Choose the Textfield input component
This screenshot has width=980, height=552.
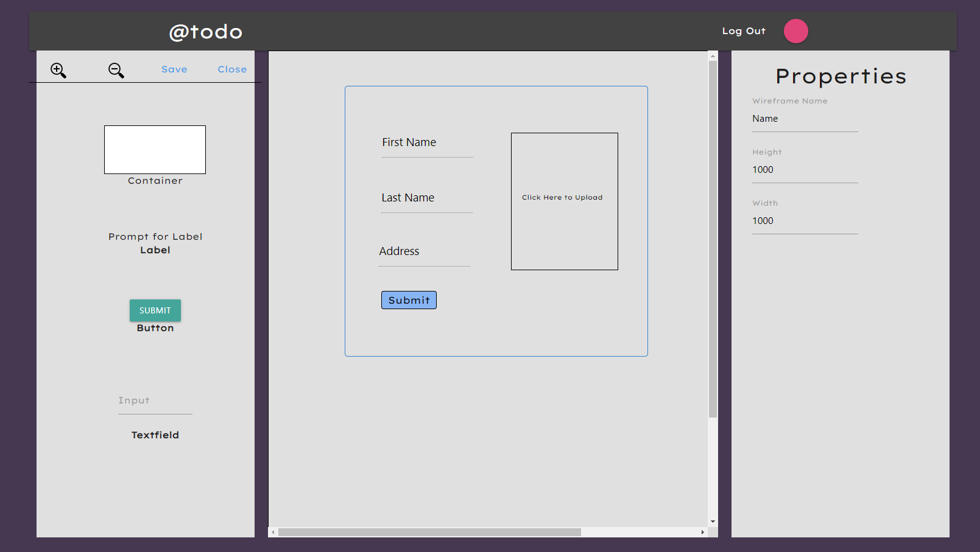click(155, 404)
